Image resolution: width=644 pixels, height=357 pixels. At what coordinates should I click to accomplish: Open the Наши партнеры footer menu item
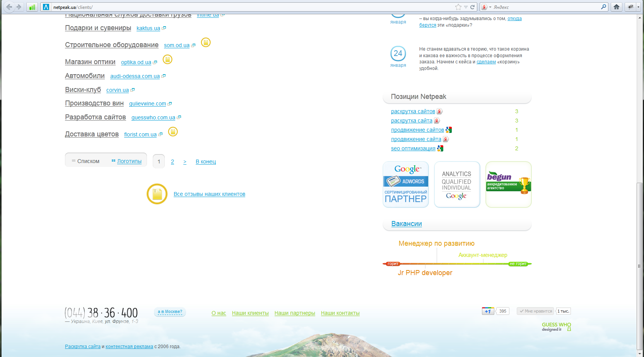pos(295,313)
